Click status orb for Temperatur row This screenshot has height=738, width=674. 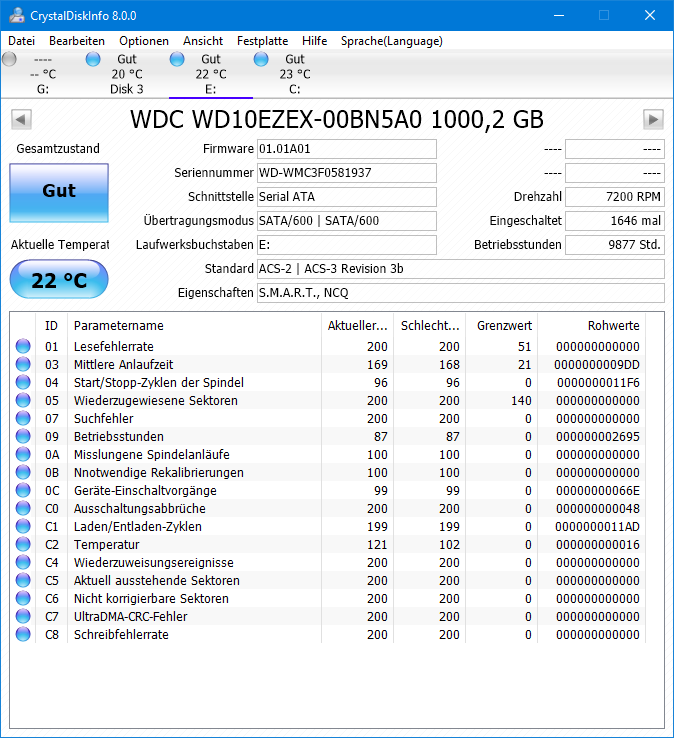tap(23, 544)
